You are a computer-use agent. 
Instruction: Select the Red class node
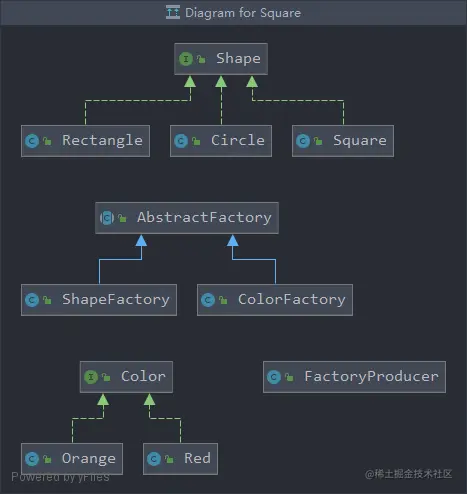pyautogui.click(x=180, y=459)
